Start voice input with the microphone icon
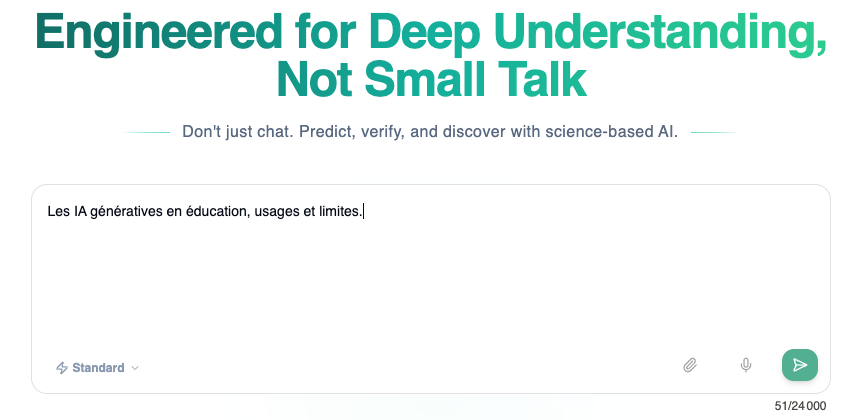This screenshot has width=842, height=420. 745,366
